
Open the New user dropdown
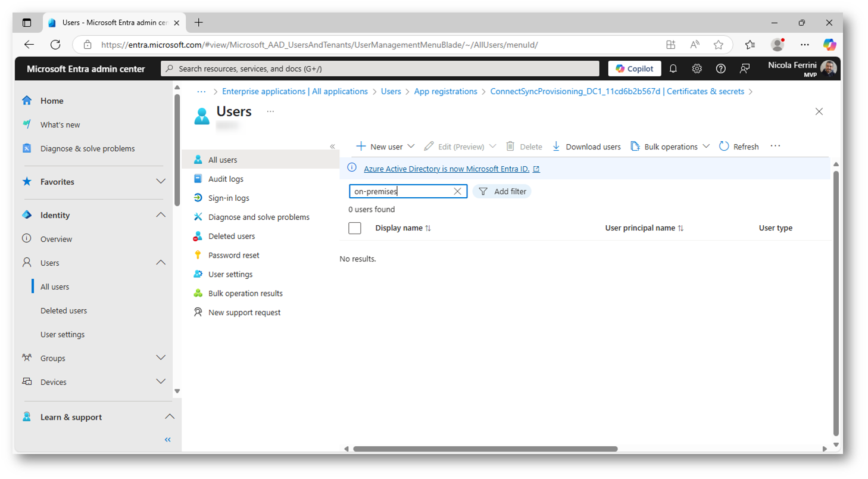[385, 147]
